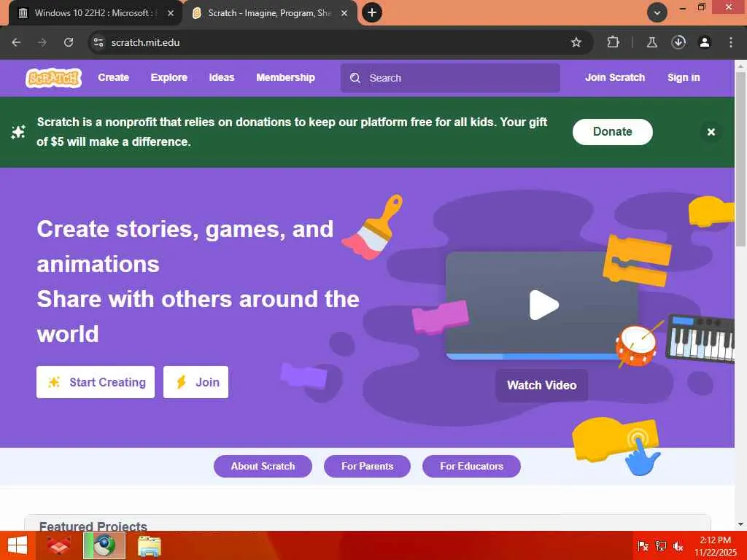Click the Watch Video button
Screen dimensions: 747x560
(x=542, y=385)
